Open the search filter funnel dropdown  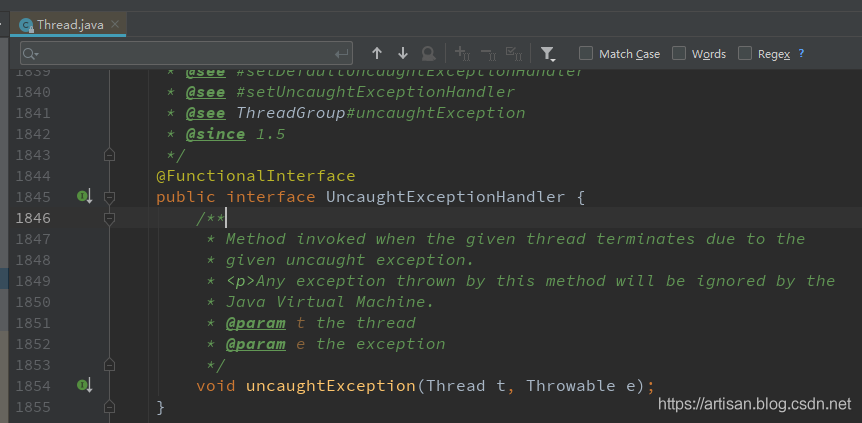(x=548, y=53)
